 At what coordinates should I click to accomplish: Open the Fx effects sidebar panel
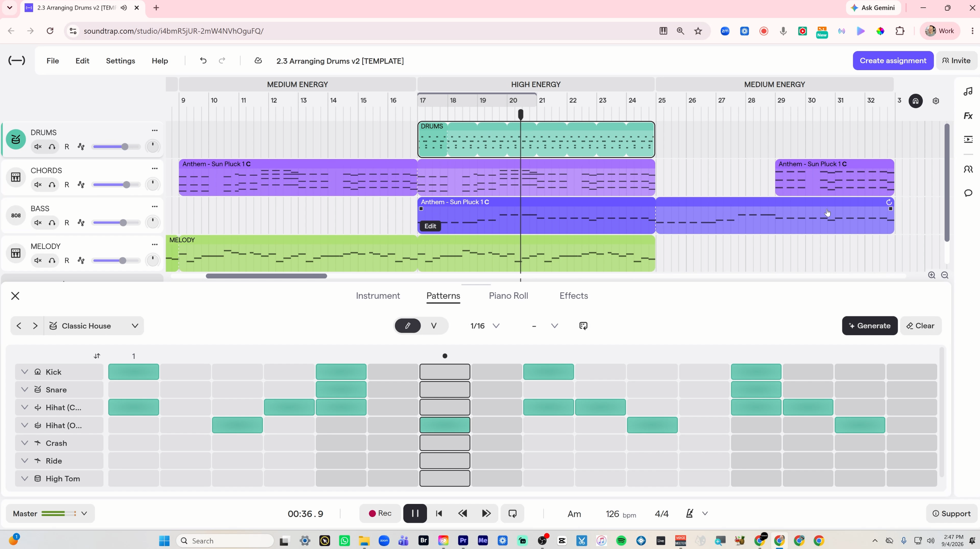[x=968, y=116]
